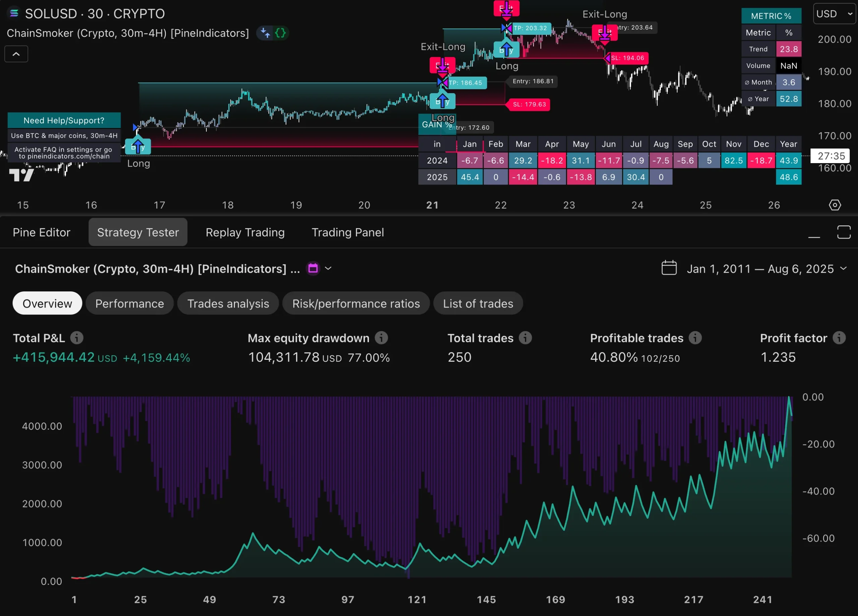Click info icon beside Total P&L
The image size is (858, 616).
tap(77, 338)
